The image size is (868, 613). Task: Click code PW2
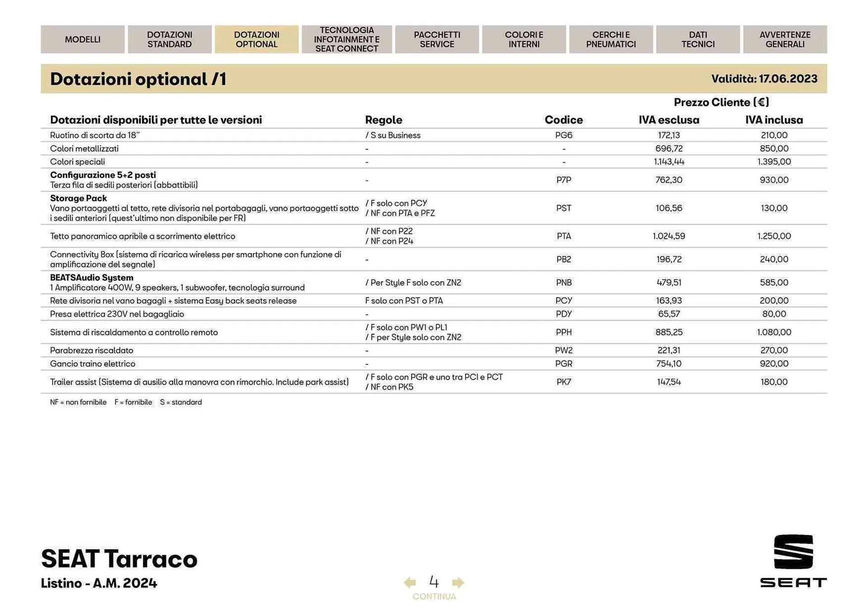point(564,350)
